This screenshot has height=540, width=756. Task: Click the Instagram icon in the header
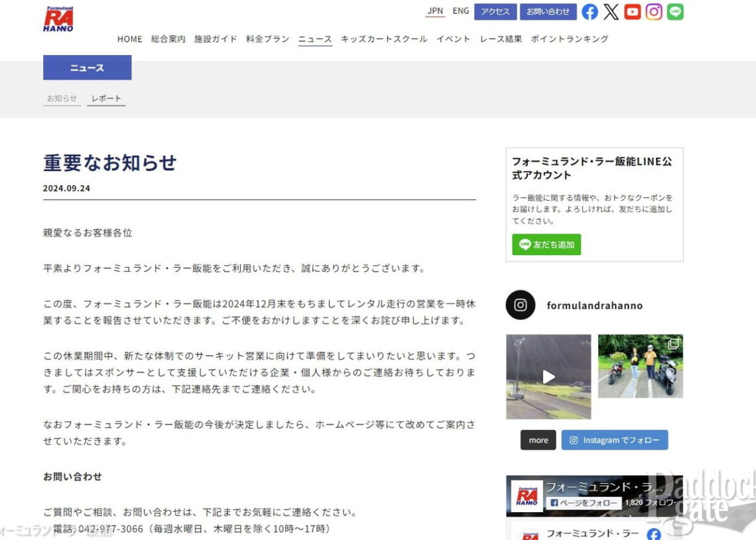[653, 12]
